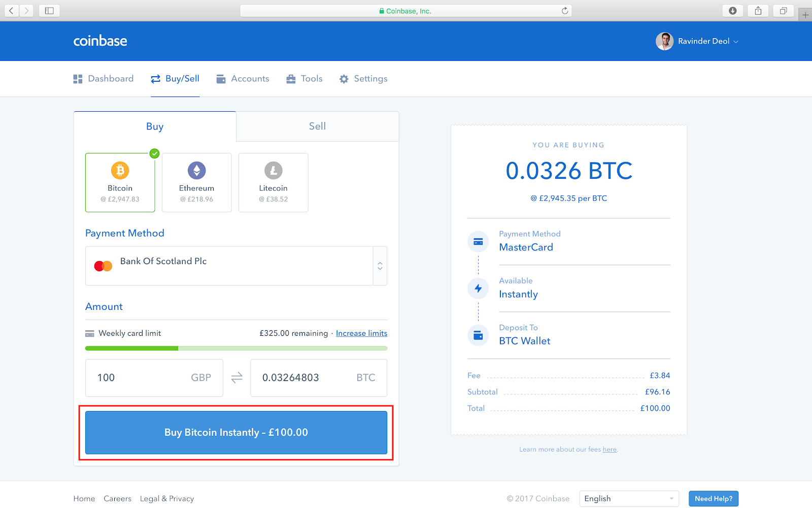The height and width of the screenshot is (508, 812).
Task: Click the MasterCard logo in payment method
Action: 104,266
